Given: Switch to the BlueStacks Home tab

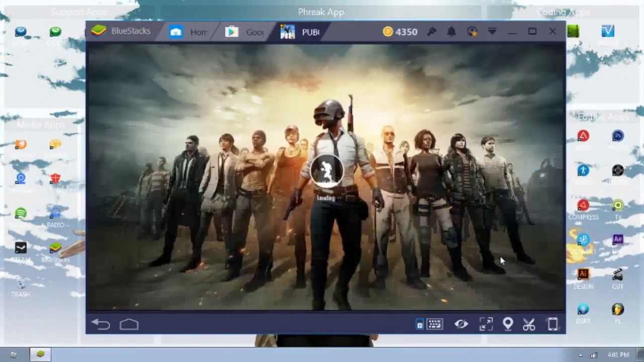Looking at the screenshot, I should (x=189, y=32).
